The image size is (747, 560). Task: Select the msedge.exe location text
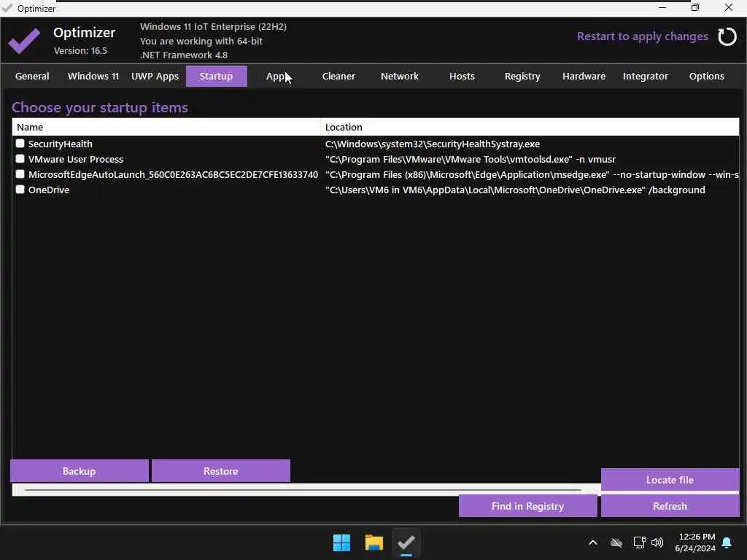point(532,174)
